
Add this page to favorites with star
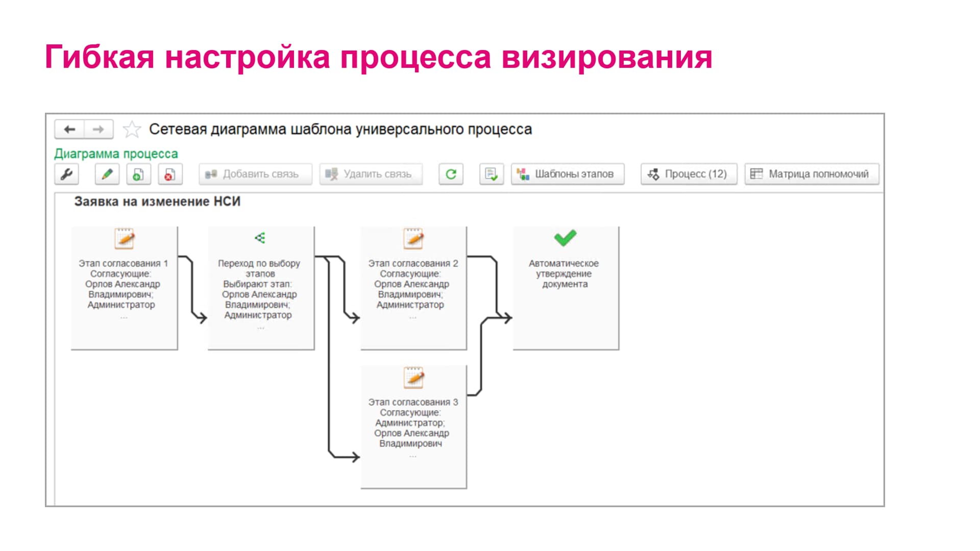pyautogui.click(x=132, y=130)
